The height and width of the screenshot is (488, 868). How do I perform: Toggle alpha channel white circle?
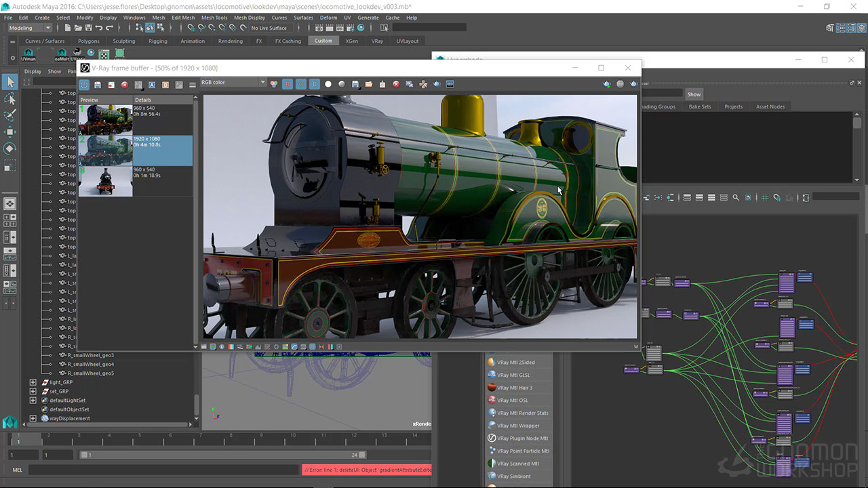328,84
